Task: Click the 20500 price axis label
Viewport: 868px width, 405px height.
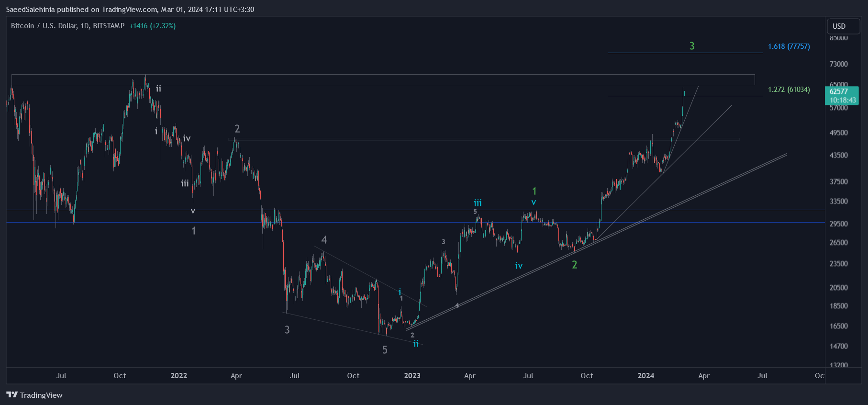Action: (x=839, y=287)
